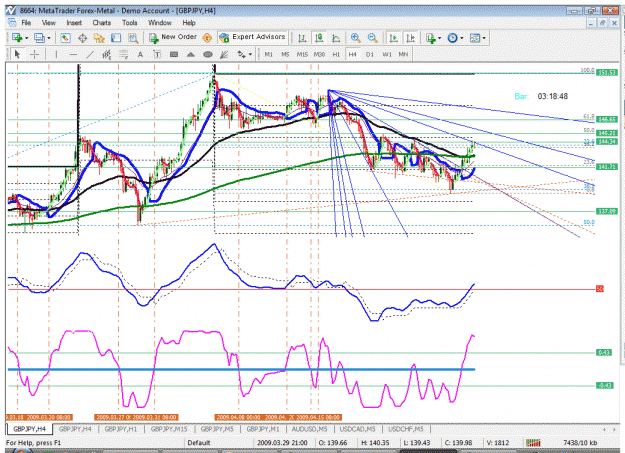Viewport: 625px width, 453px height.
Task: Open the Strategy Tester magnifier icon
Action: [133, 38]
